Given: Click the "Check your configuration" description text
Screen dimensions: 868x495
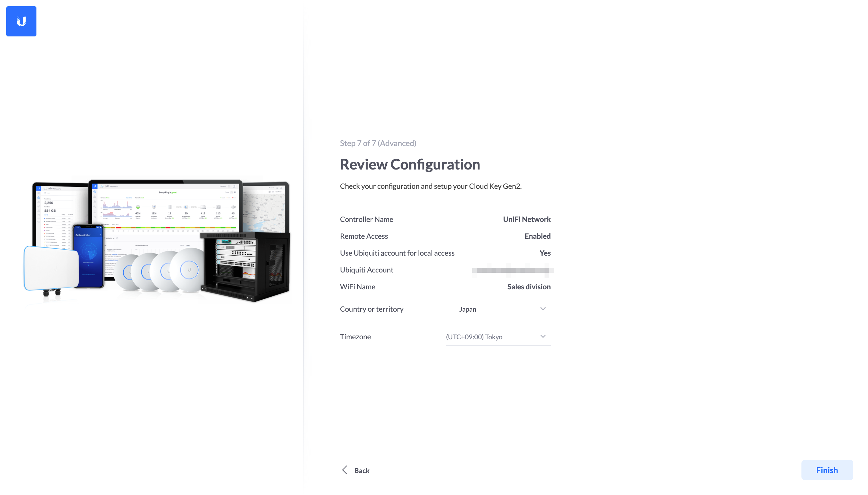Looking at the screenshot, I should [431, 186].
